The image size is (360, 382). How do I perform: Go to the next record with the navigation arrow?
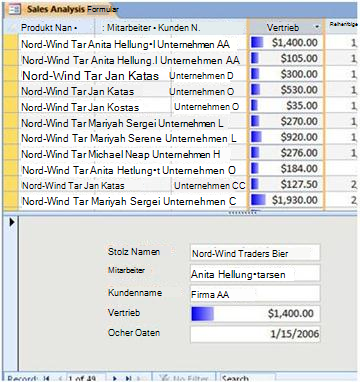click(x=115, y=378)
